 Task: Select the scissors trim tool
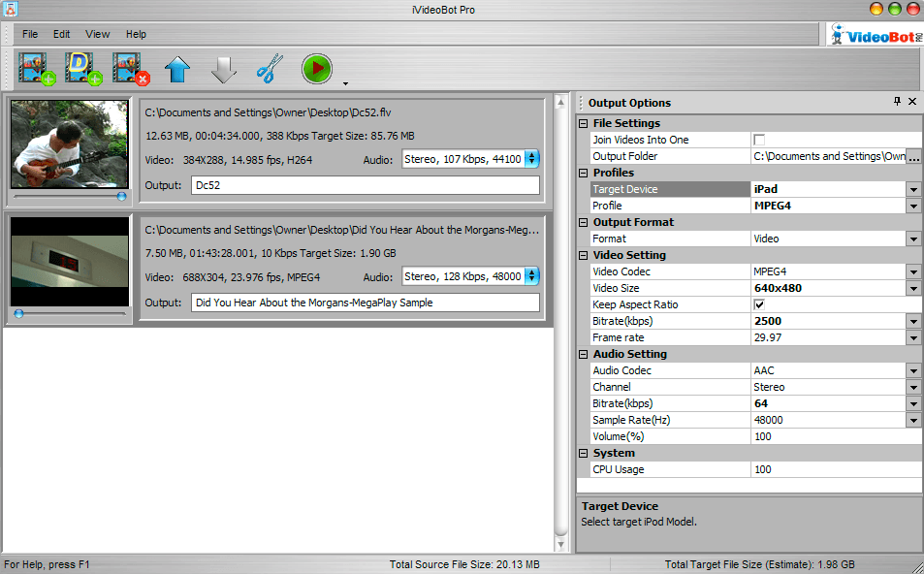pos(270,66)
